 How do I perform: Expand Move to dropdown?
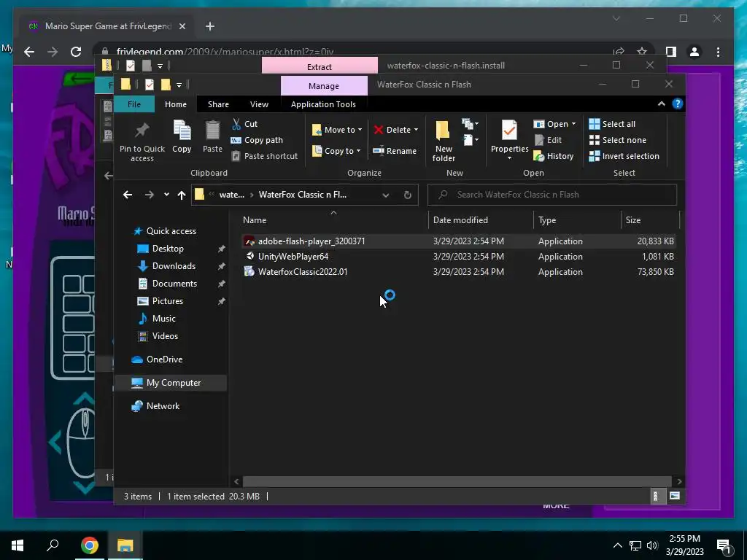[x=360, y=130]
